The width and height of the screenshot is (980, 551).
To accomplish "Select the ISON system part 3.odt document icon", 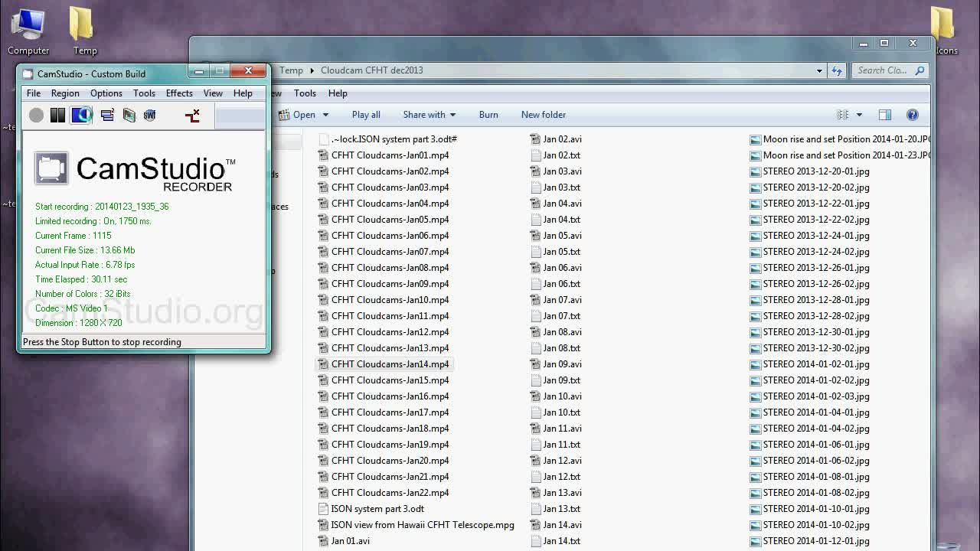I will coord(324,509).
